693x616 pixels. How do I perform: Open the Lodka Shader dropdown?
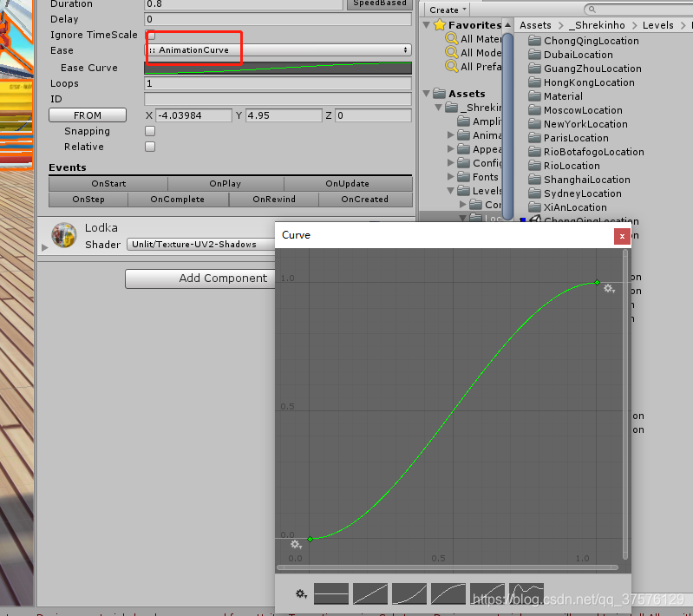point(201,244)
